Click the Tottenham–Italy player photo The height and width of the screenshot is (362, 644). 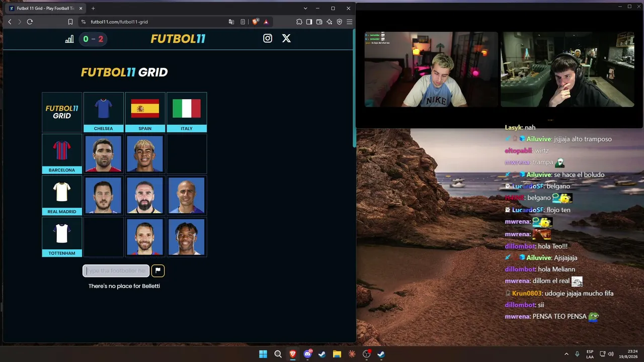(x=187, y=237)
